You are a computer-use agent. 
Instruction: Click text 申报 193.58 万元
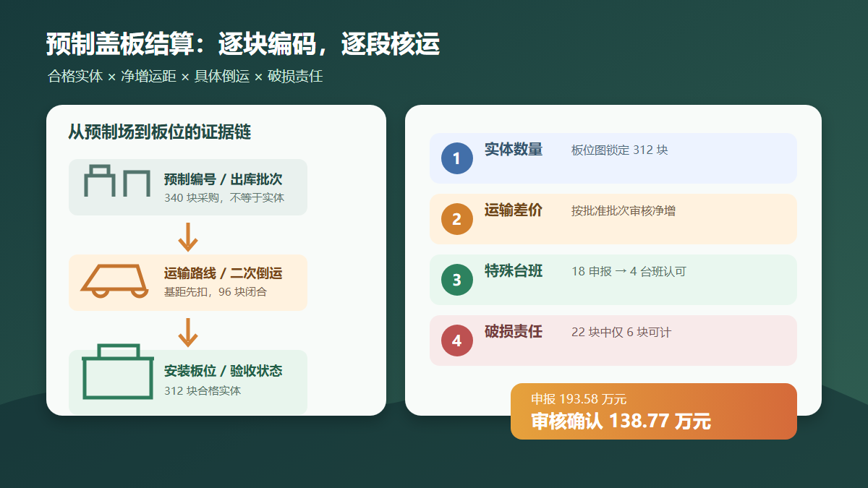tap(579, 399)
